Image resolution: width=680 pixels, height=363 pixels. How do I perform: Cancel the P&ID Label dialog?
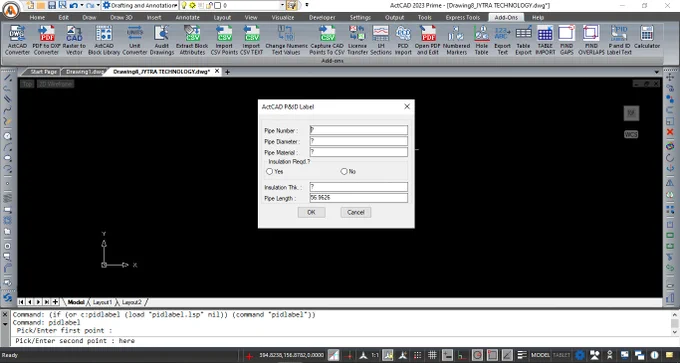tap(356, 213)
